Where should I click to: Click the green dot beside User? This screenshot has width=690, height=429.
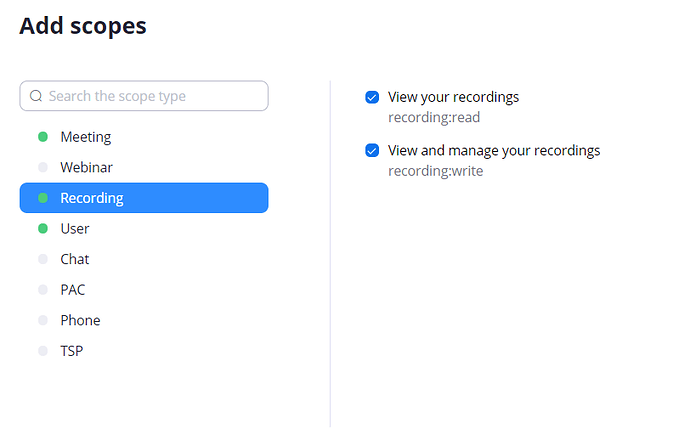[x=42, y=229]
